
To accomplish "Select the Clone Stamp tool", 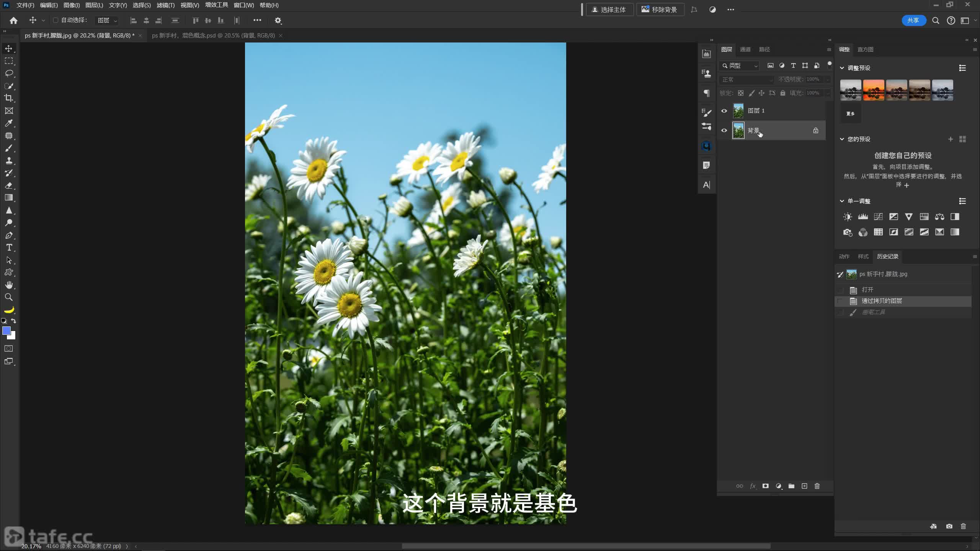I will point(9,160).
